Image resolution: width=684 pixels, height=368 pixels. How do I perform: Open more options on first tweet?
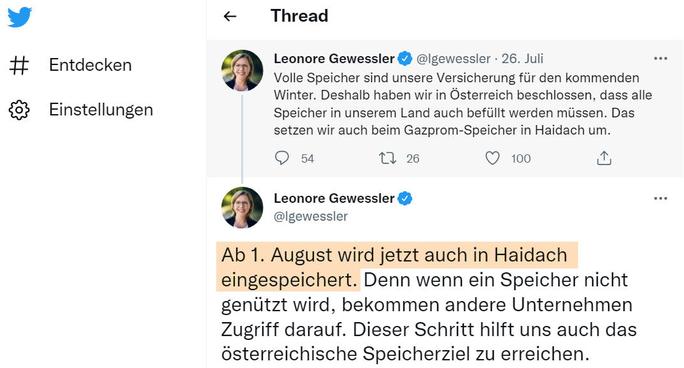tap(660, 58)
